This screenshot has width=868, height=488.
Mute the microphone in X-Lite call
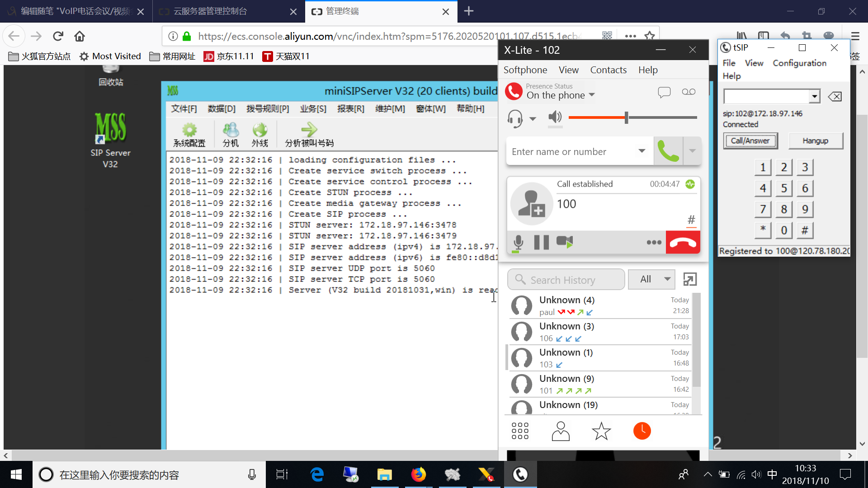point(519,243)
